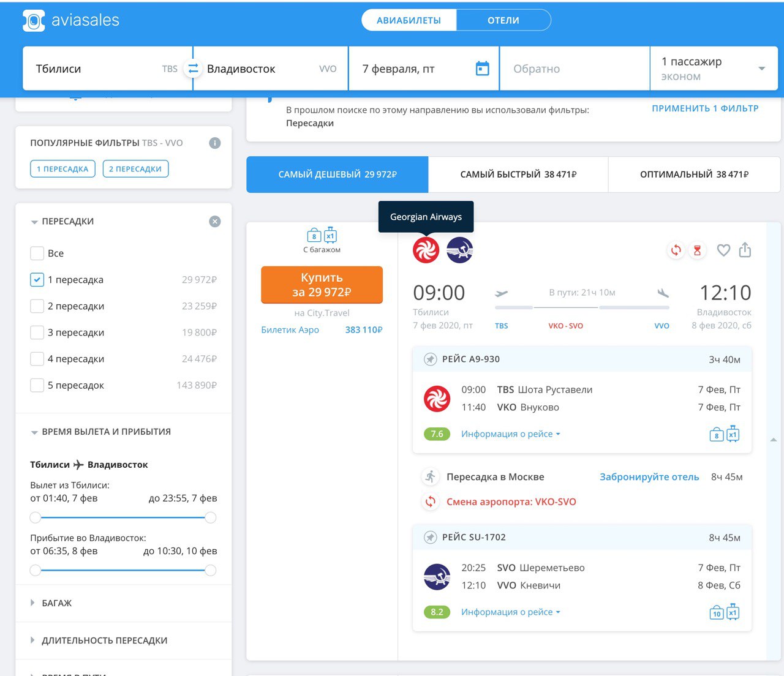Image resolution: width=784 pixels, height=676 pixels.
Task: Collapse ticket with side arrow handle
Action: 774,440
